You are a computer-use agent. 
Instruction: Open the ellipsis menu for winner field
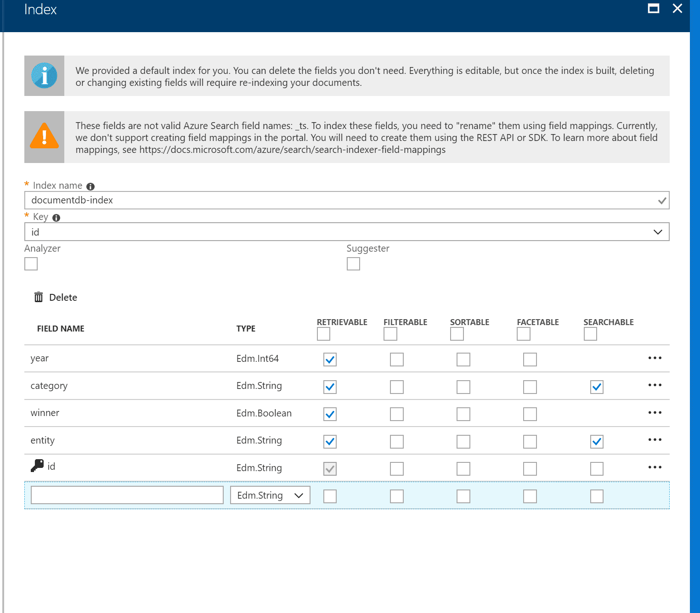point(655,413)
